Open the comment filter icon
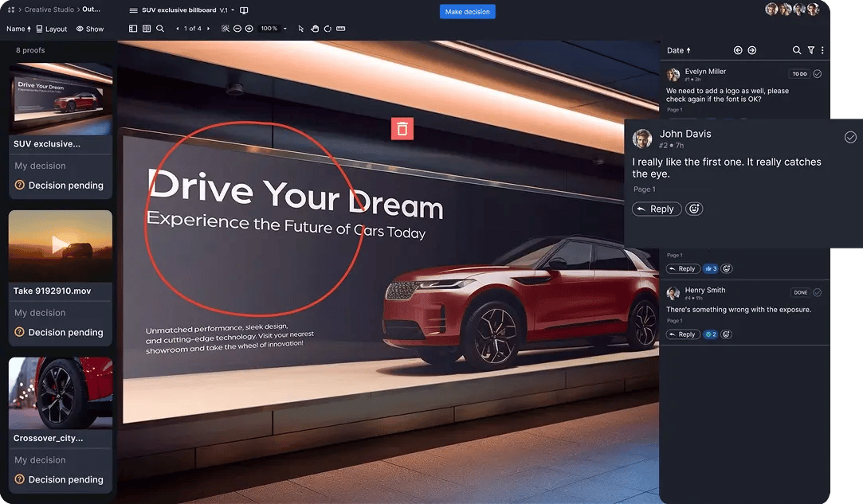 click(x=811, y=50)
